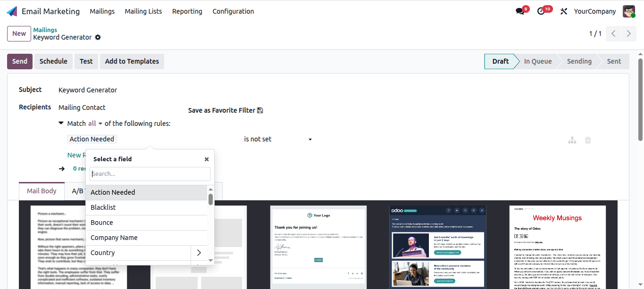The image size is (644, 289).
Task: Click the field Search input box
Action: [x=150, y=174]
